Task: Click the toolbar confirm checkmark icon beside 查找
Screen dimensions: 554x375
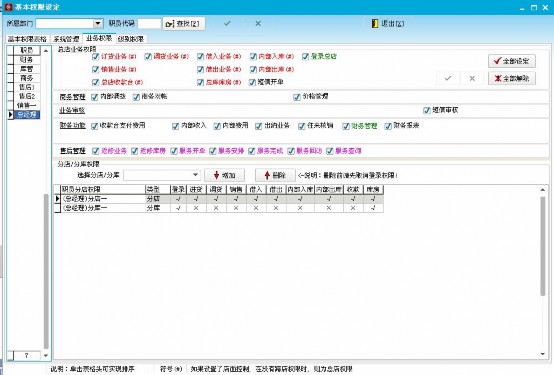Action: click(227, 23)
